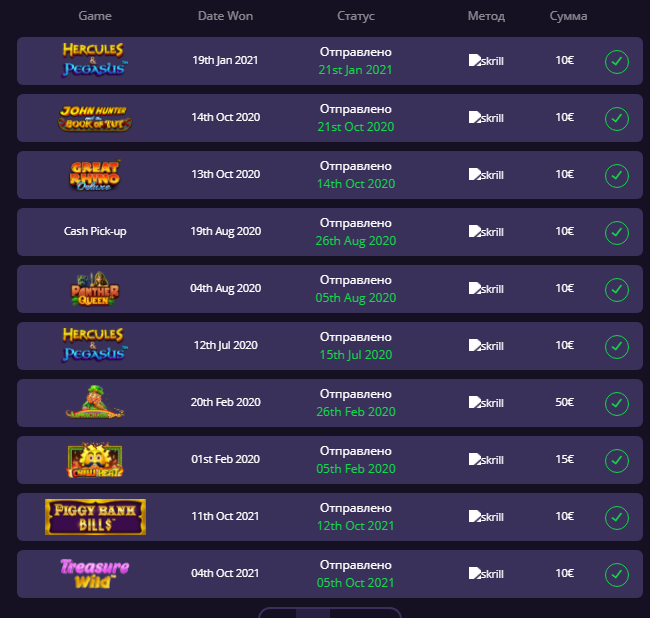Click the Skrill logo in the Treasure Wild row
This screenshot has width=650, height=618.
click(486, 574)
